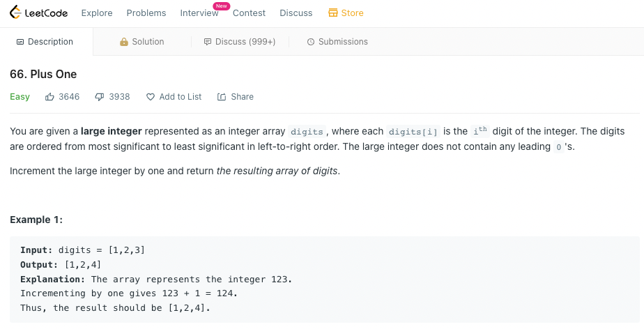Click the Solution lock icon
Image resolution: width=644 pixels, height=329 pixels.
123,42
